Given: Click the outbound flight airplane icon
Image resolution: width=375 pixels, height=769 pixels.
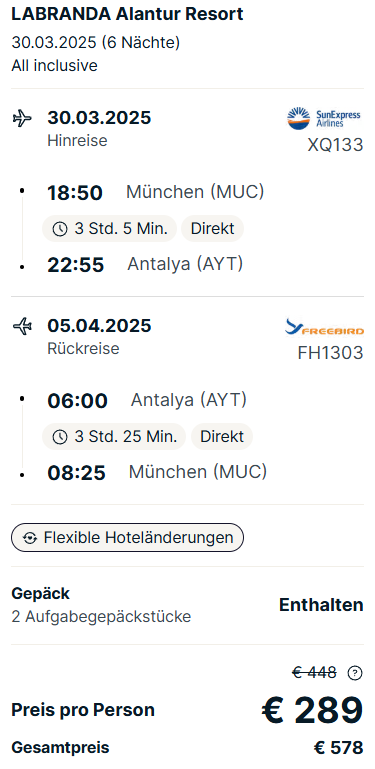Looking at the screenshot, I should point(22,118).
